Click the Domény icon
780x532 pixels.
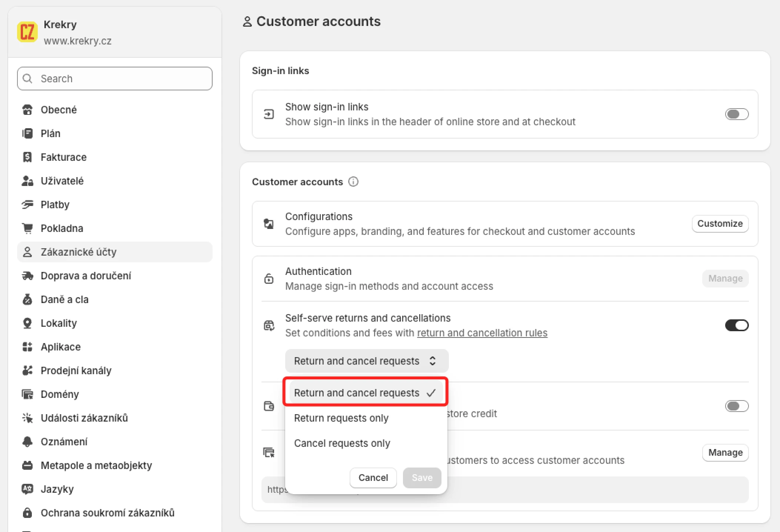click(27, 394)
